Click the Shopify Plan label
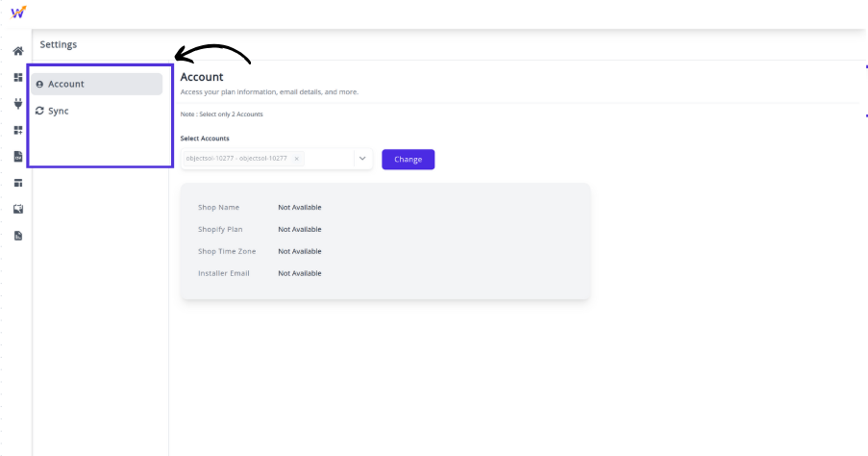 [219, 230]
